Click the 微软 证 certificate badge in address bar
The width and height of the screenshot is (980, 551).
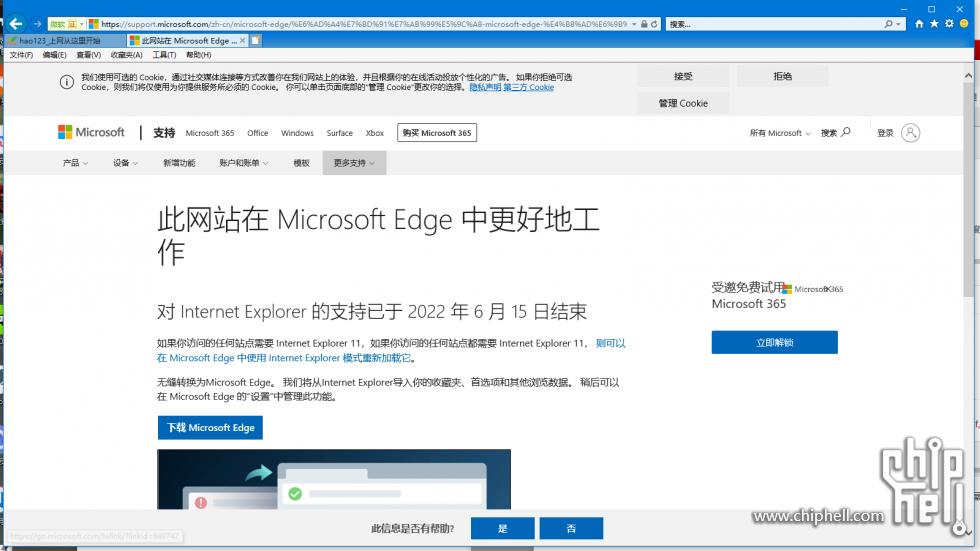[63, 24]
